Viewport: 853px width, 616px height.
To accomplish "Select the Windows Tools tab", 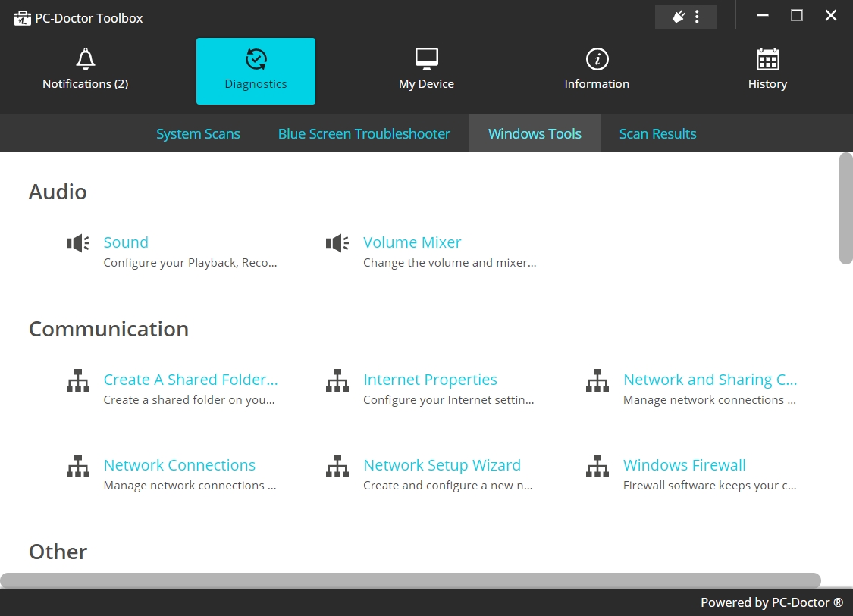I will pyautogui.click(x=535, y=134).
